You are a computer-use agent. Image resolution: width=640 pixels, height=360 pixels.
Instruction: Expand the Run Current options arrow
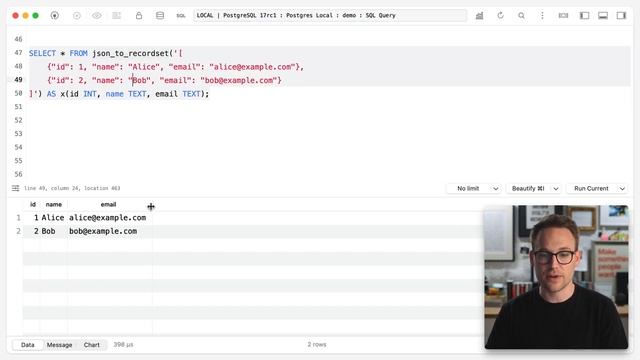coord(622,189)
